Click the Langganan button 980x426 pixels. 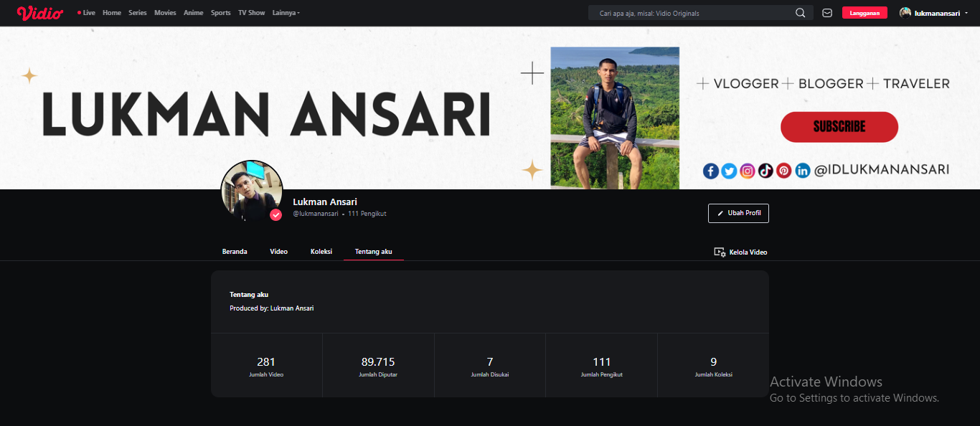pyautogui.click(x=864, y=13)
